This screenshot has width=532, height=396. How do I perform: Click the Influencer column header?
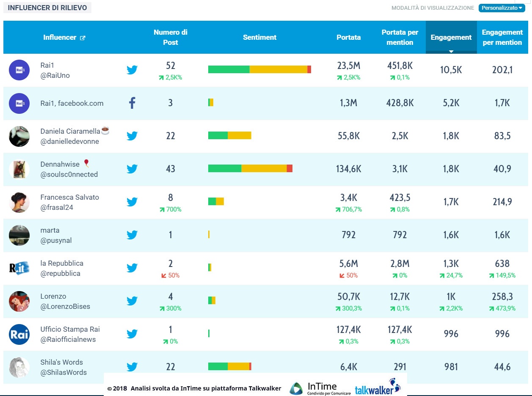click(60, 37)
